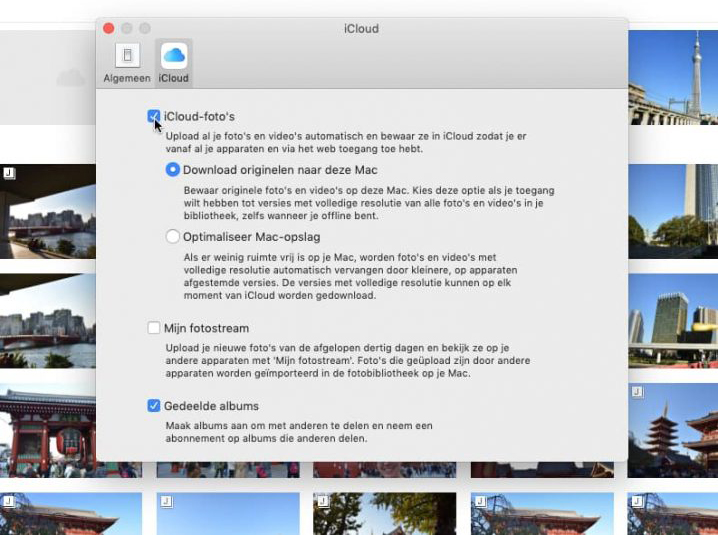718x535 pixels.
Task: Click the greyed-out minimize window button
Action: 127,28
